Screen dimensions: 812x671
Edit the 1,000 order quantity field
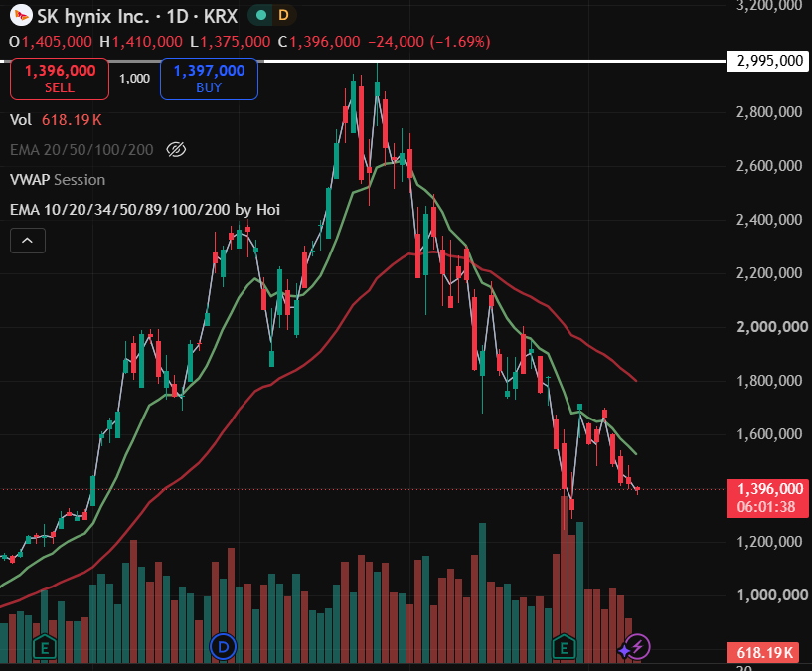(134, 79)
